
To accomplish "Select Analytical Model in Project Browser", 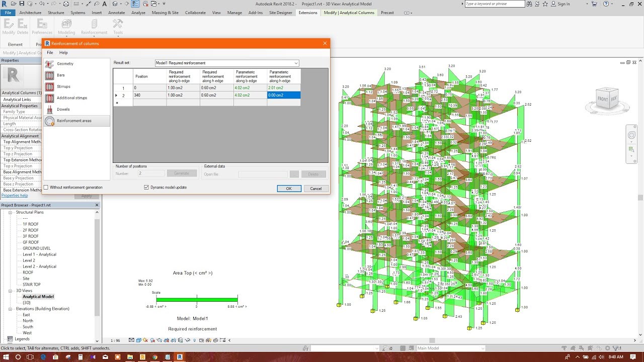I will point(38,296).
